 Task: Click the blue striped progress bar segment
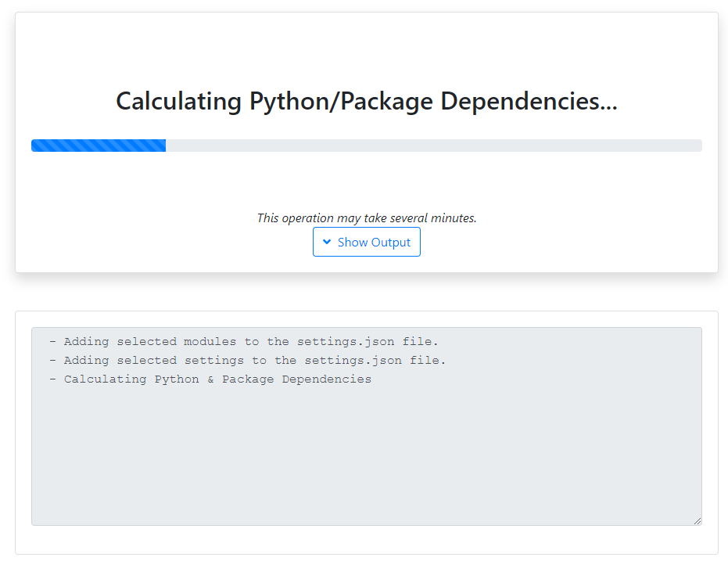(99, 146)
